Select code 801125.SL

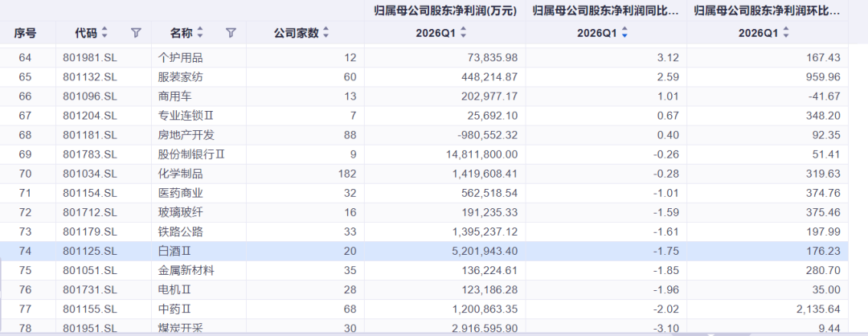pos(90,252)
